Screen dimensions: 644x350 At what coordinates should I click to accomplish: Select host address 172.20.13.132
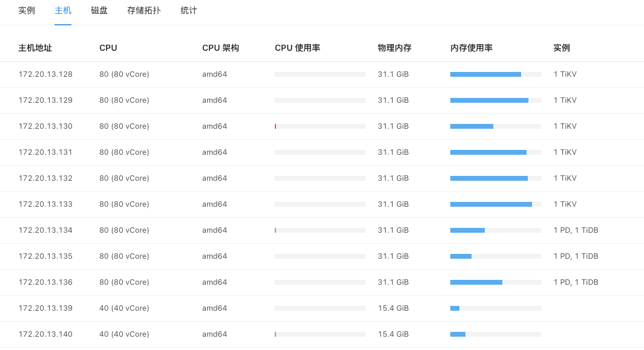pyautogui.click(x=45, y=178)
